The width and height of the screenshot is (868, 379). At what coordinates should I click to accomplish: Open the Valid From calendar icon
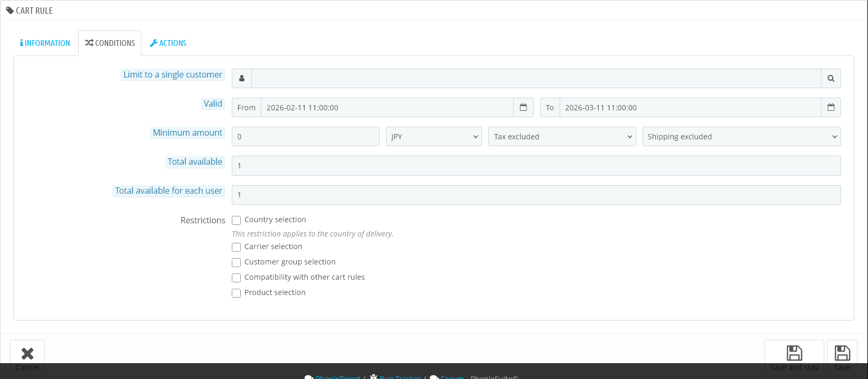(523, 108)
